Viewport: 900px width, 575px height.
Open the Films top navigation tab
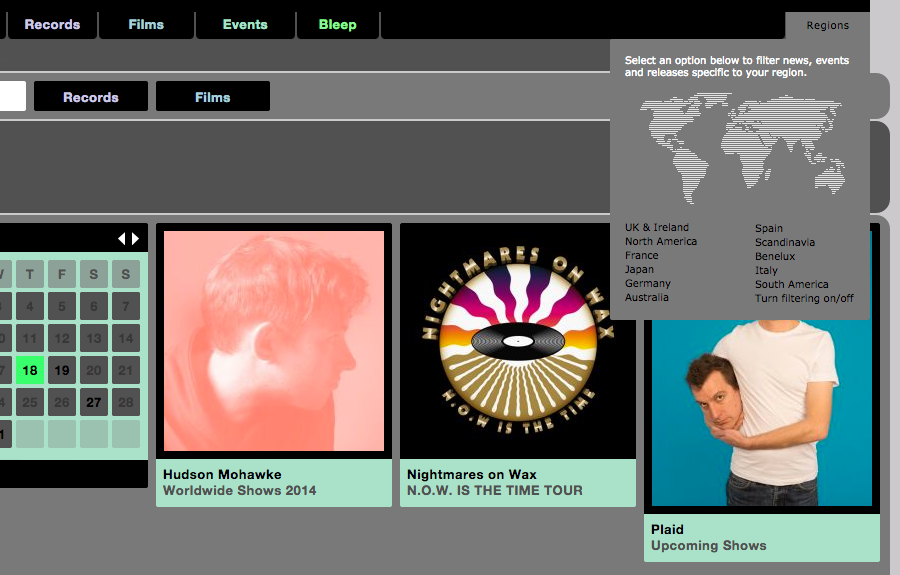(x=146, y=25)
